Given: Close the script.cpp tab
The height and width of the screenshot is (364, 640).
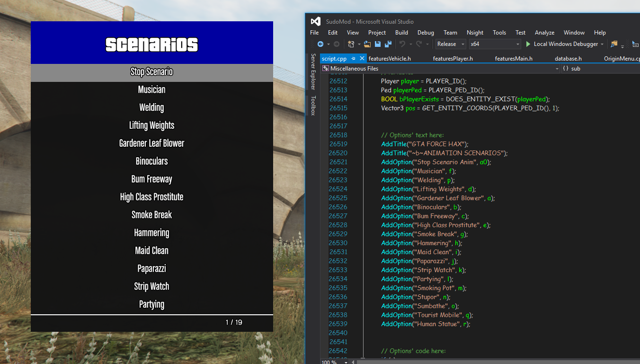Looking at the screenshot, I should (x=362, y=59).
